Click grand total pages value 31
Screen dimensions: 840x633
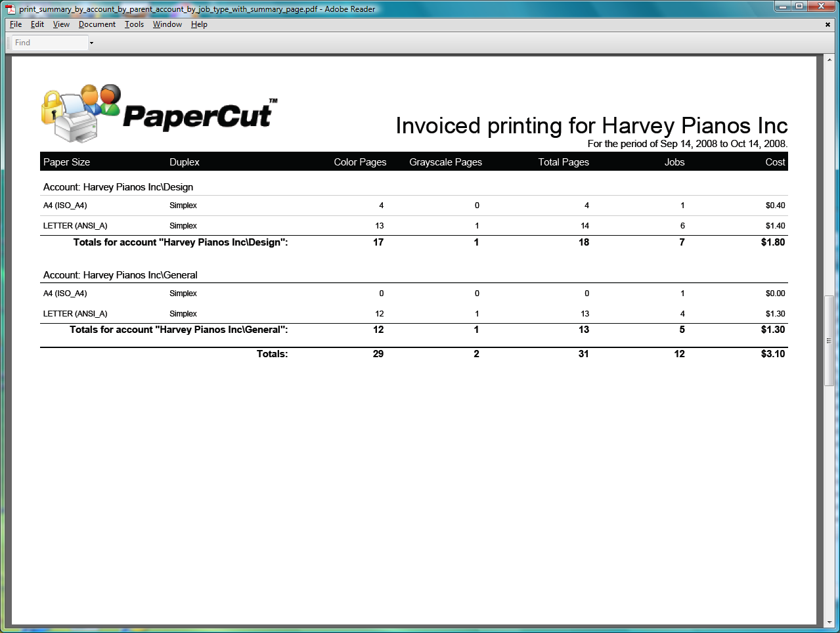click(583, 354)
